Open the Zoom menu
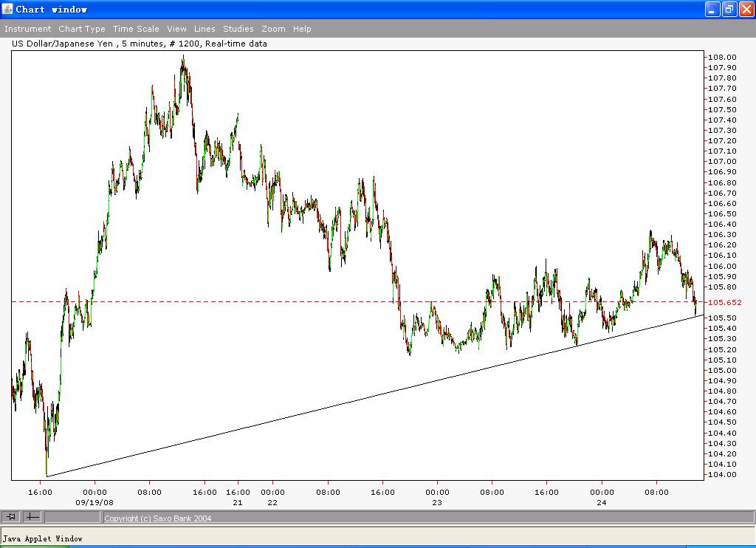 tap(273, 29)
